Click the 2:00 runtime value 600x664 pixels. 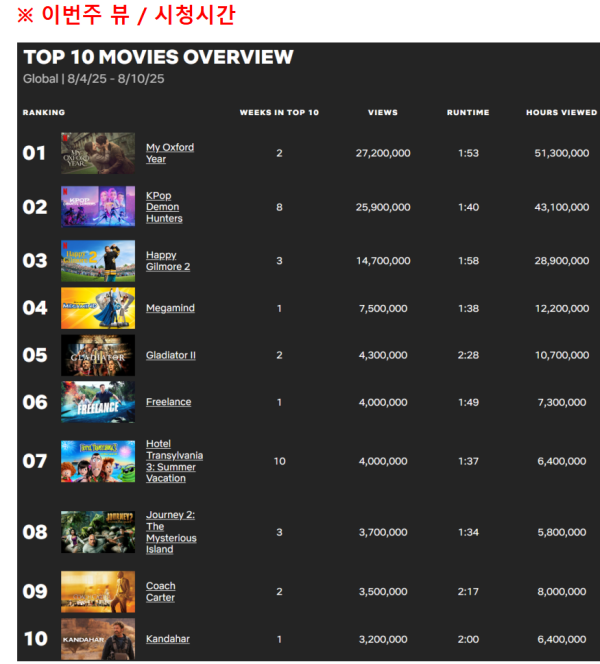[468, 639]
